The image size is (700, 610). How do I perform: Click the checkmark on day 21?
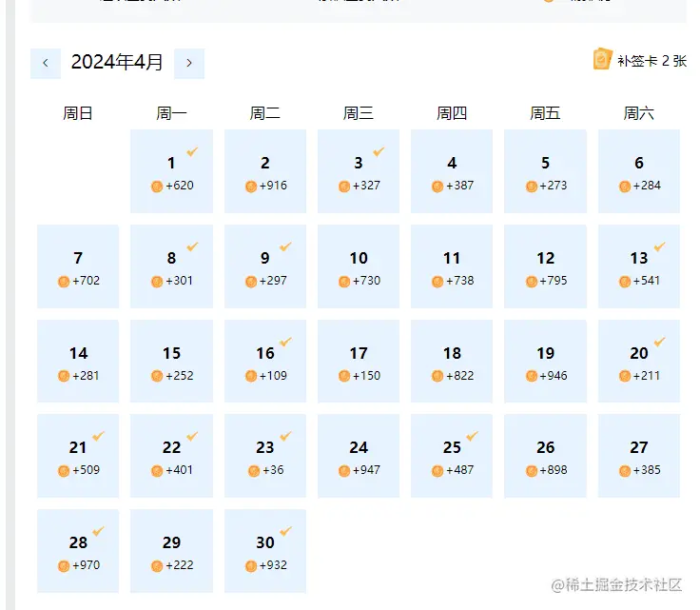(99, 436)
